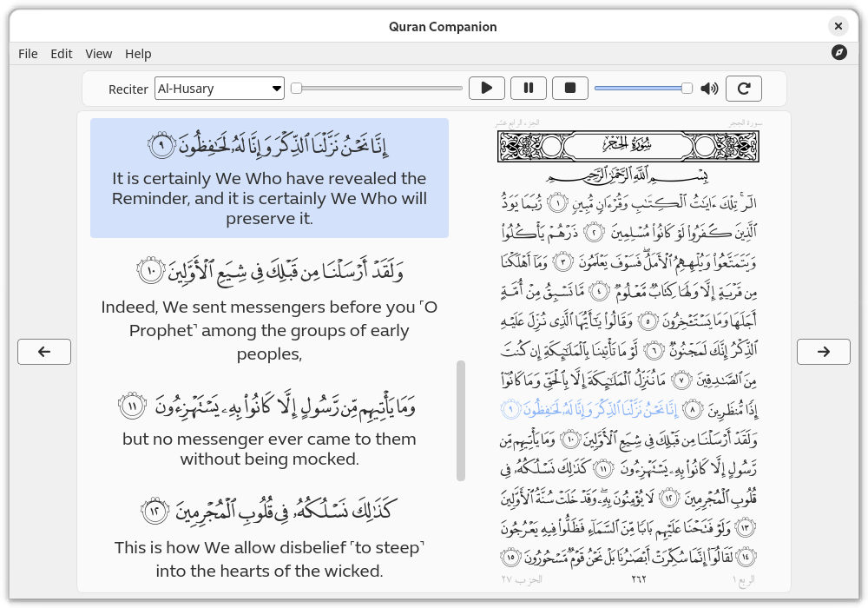This screenshot has width=868, height=608.
Task: Open the Help menu
Action: (x=138, y=53)
